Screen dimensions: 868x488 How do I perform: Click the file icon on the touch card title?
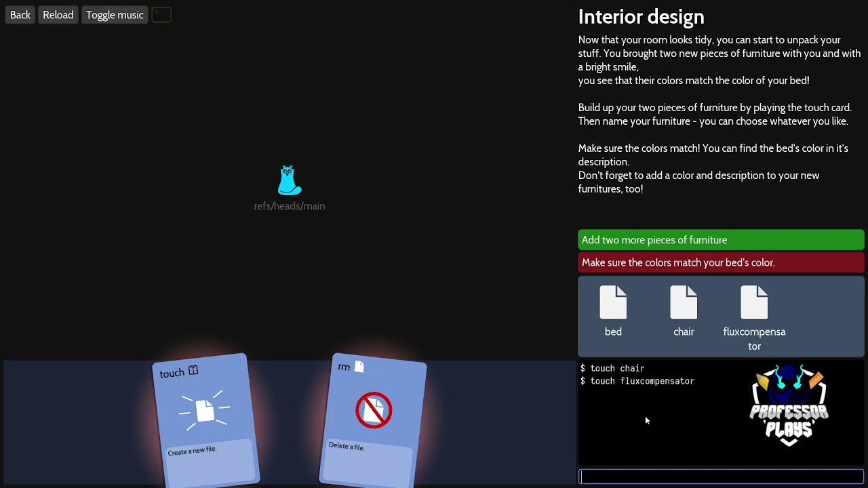[x=193, y=370]
